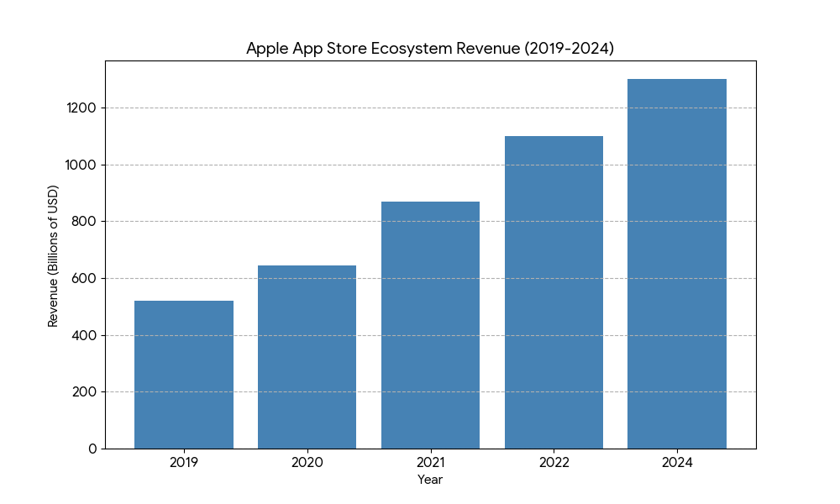Click the bar representing 2022 revenue
The height and width of the screenshot is (504, 840).
click(554, 292)
